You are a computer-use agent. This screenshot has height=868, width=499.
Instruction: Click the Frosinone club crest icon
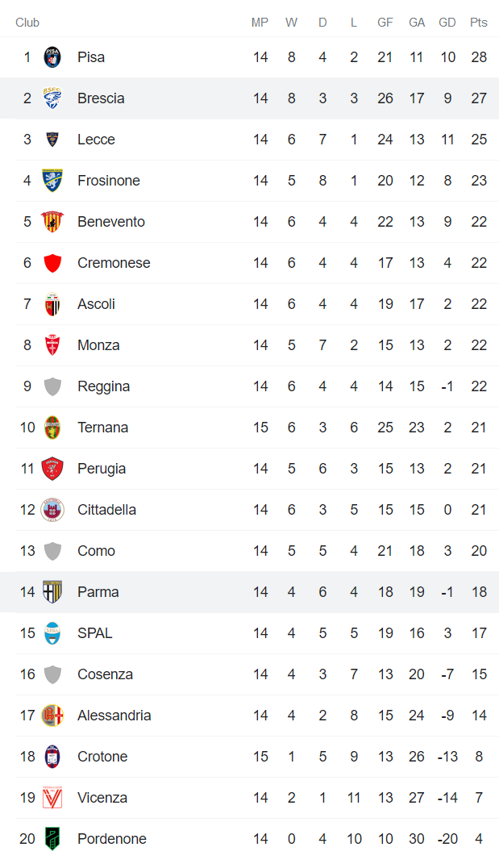tap(52, 181)
